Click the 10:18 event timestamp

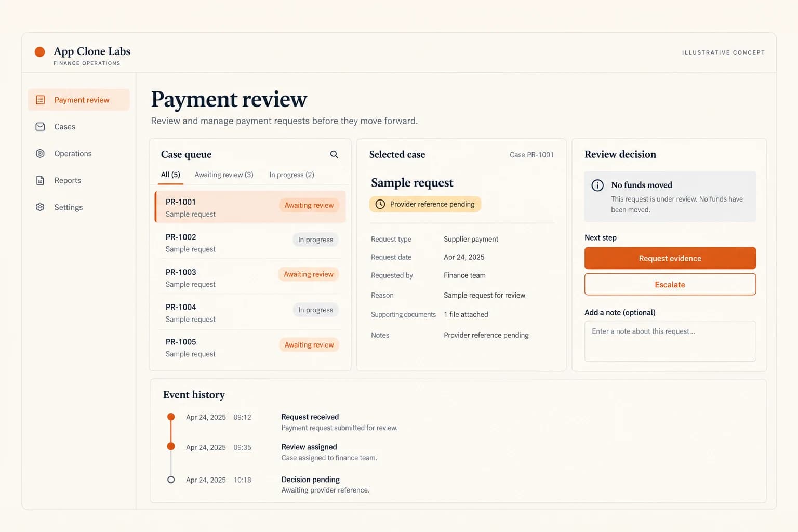(242, 480)
